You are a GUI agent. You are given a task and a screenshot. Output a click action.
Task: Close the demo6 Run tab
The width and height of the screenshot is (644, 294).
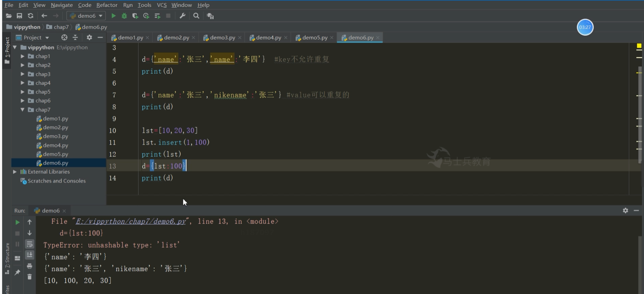(64, 211)
